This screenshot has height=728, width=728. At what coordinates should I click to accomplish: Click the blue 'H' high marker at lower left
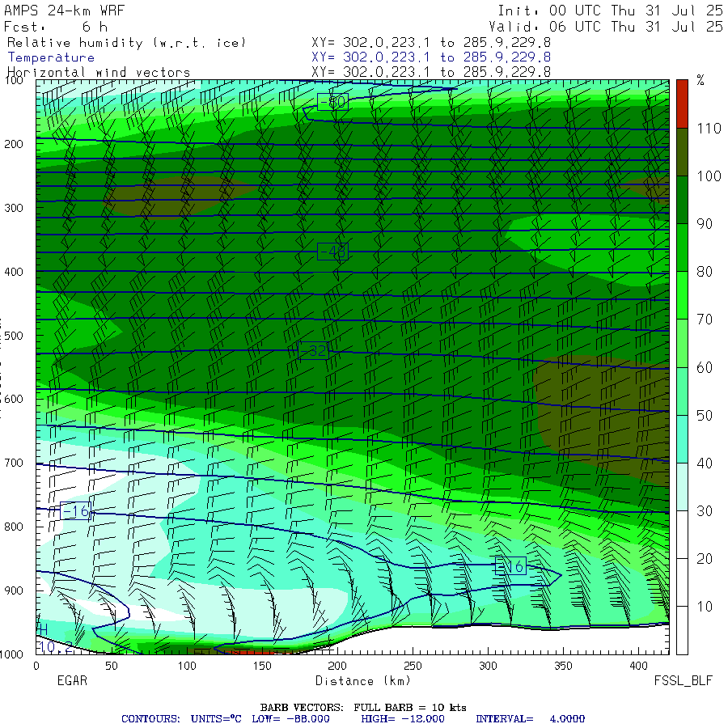click(43, 629)
